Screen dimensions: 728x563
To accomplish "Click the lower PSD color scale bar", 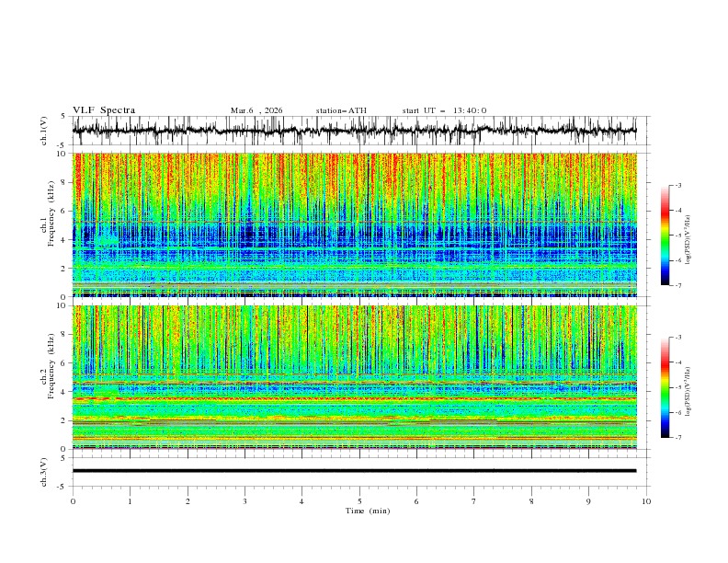I will pos(665,387).
